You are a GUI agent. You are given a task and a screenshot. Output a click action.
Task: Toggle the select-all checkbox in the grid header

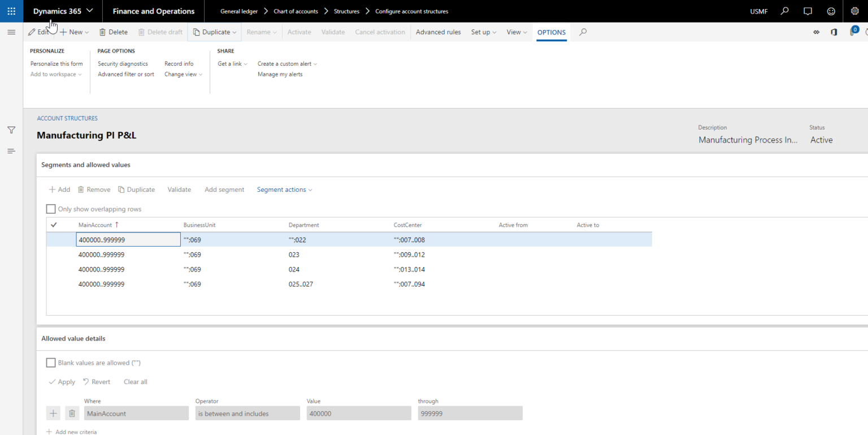[x=54, y=225]
